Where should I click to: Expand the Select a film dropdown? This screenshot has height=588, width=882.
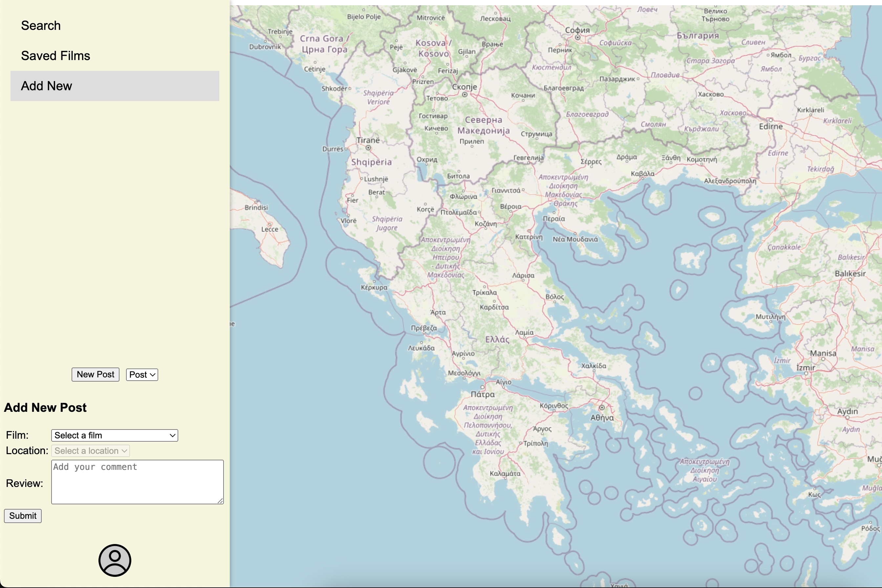(x=115, y=435)
